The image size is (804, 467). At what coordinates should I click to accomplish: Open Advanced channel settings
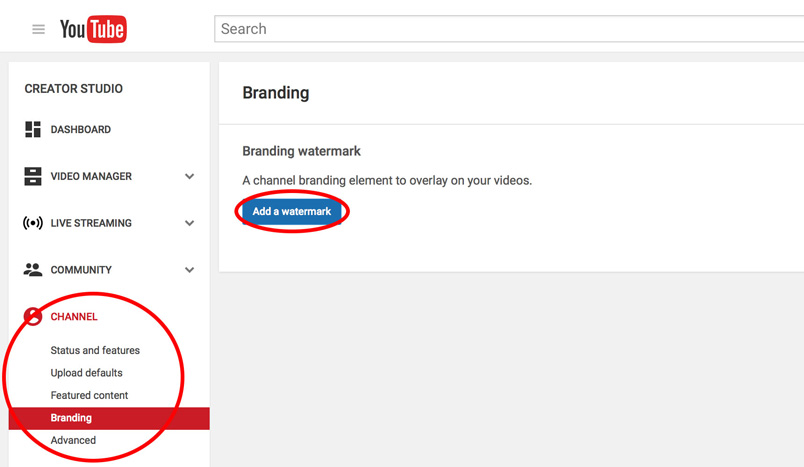[73, 440]
